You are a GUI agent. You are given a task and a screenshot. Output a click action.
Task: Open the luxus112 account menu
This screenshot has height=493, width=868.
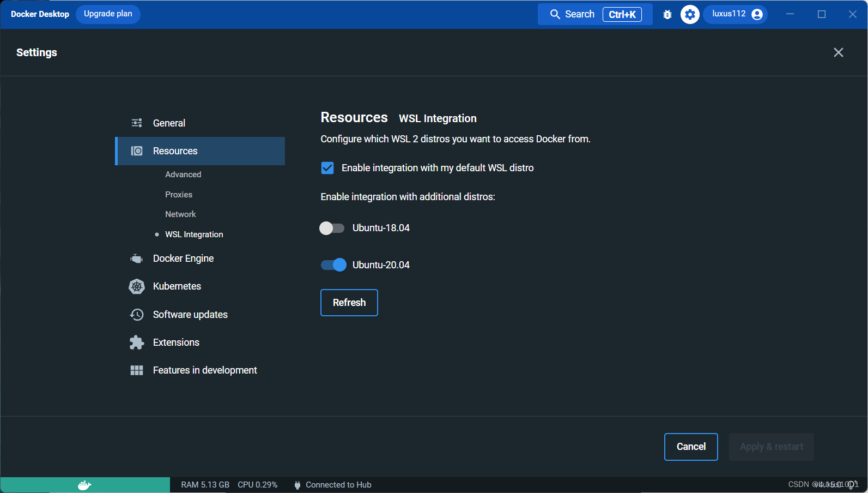(736, 14)
